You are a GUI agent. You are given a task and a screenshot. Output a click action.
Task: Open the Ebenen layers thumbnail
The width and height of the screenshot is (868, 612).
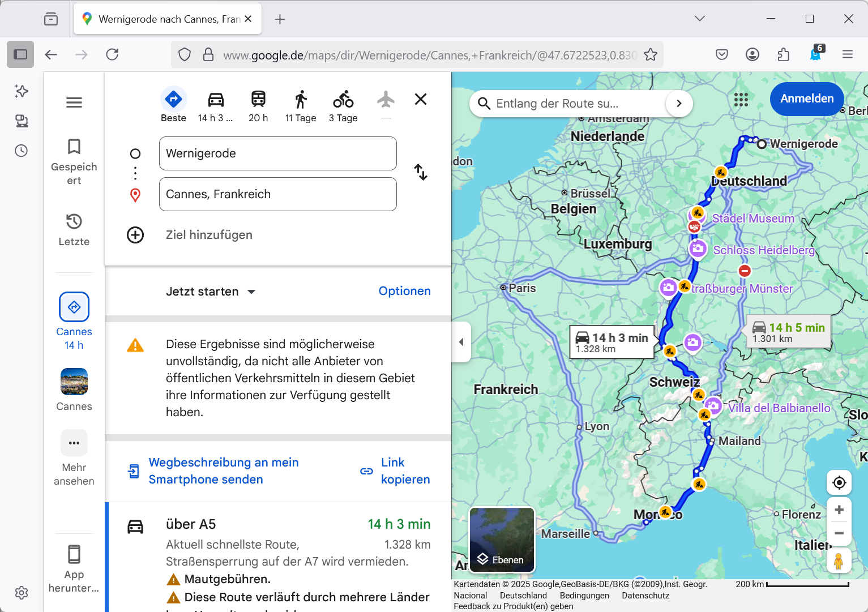502,540
